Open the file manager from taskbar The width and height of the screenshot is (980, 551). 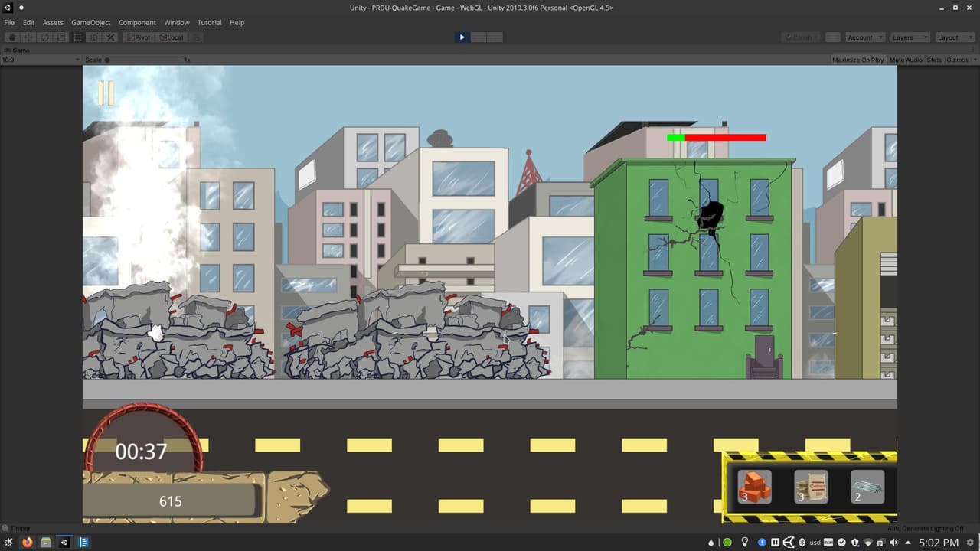pyautogui.click(x=46, y=543)
